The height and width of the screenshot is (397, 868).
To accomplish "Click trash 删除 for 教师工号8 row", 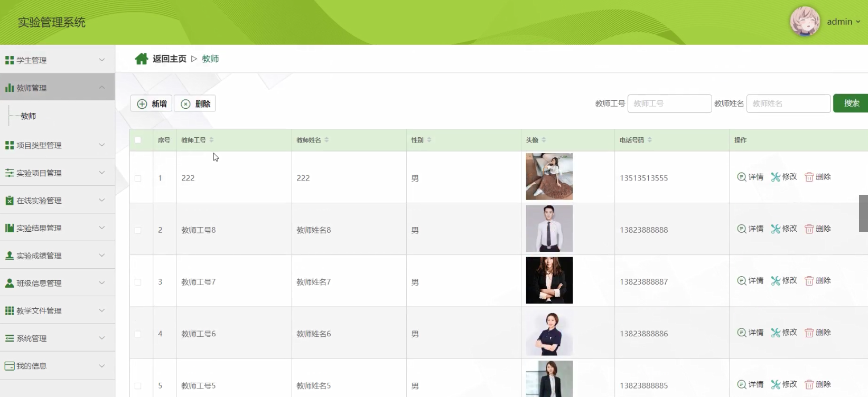I will (x=818, y=229).
